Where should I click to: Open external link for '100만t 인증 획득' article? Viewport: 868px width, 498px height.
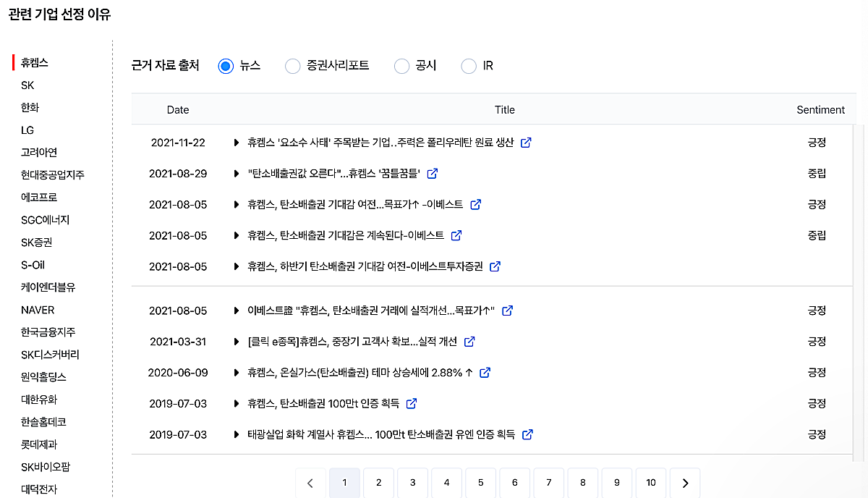[412, 403]
